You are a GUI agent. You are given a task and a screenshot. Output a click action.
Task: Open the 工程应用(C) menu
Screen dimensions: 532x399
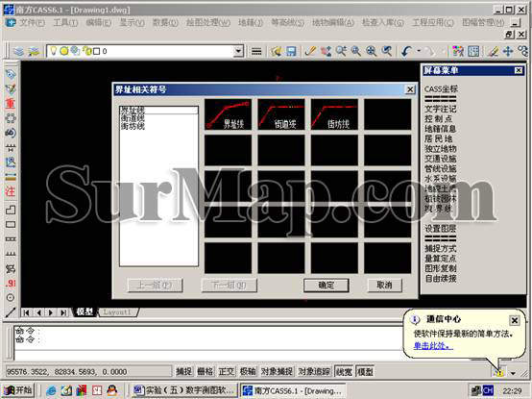[432, 23]
